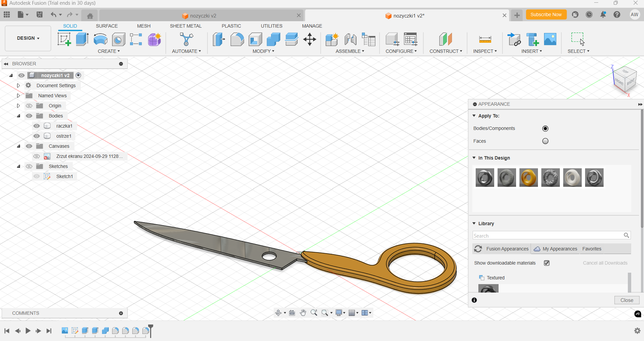
Task: Collapse the Bodies folder
Action: [19, 116]
